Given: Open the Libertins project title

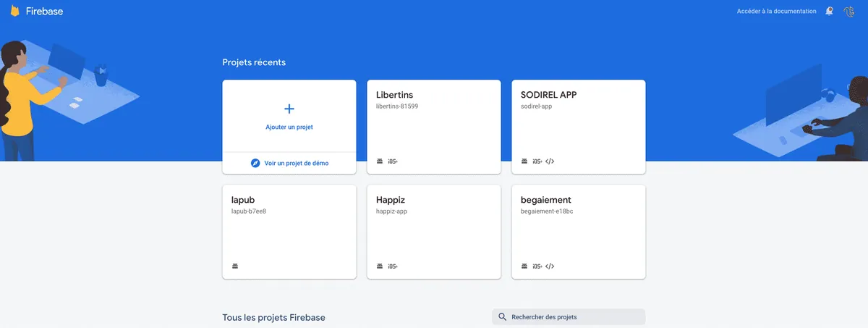Looking at the screenshot, I should 395,95.
